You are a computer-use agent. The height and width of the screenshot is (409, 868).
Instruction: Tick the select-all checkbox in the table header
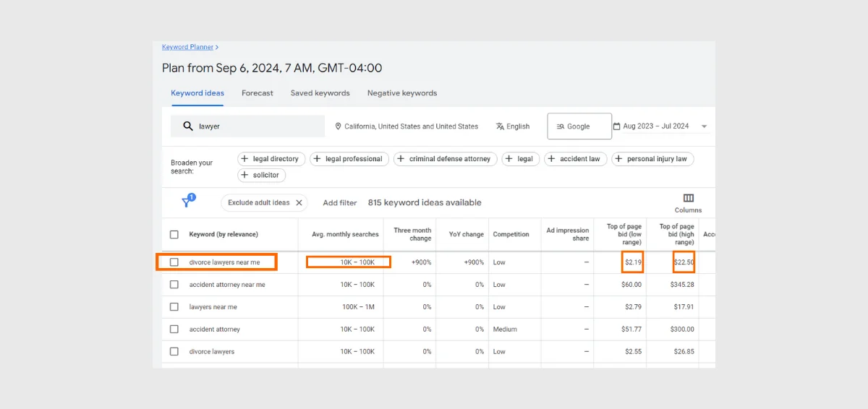[x=174, y=235]
